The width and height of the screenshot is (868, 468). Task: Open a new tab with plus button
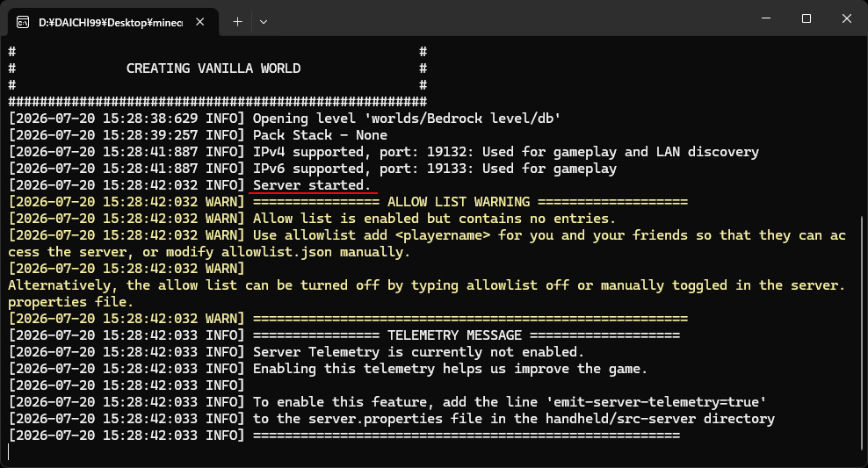[237, 22]
